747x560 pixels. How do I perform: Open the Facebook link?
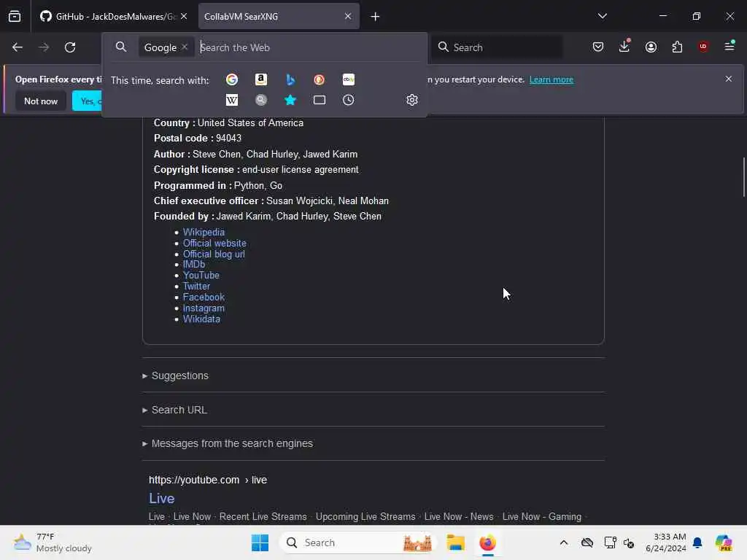204,297
